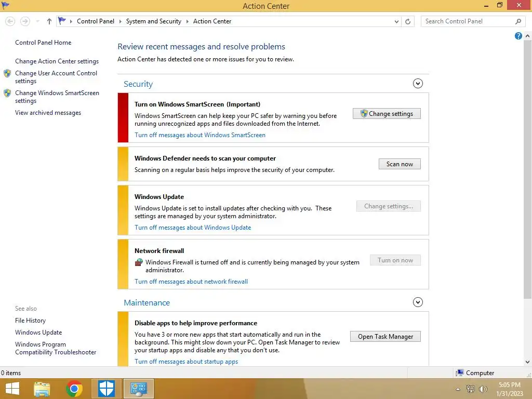Viewport: 532px width, 399px height.
Task: Open View archived messages
Action: point(48,113)
